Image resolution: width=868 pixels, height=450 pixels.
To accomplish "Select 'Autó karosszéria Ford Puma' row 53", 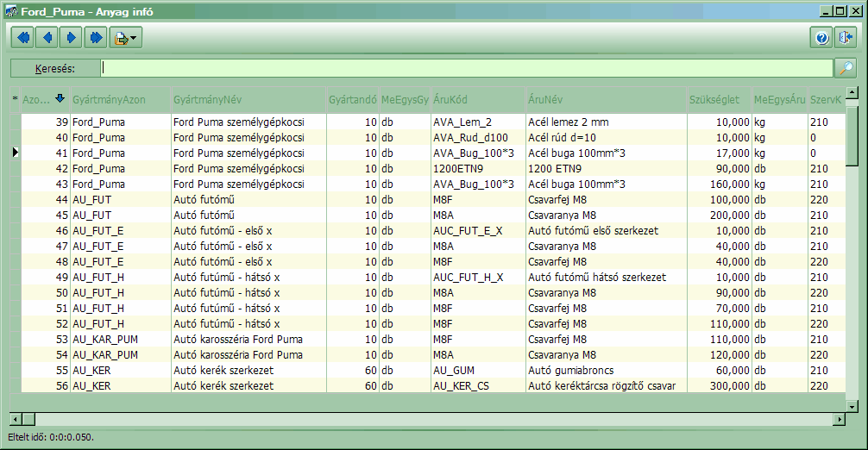I will tap(249, 340).
